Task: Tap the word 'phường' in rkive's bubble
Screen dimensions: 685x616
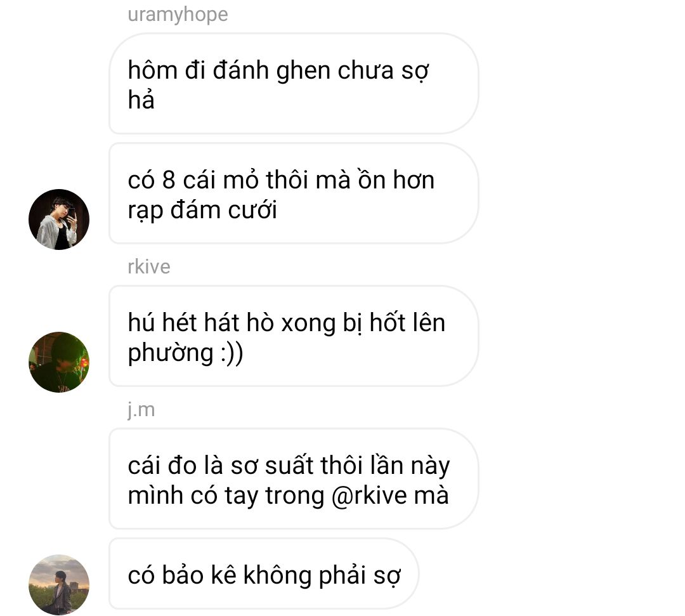Action: [171, 353]
